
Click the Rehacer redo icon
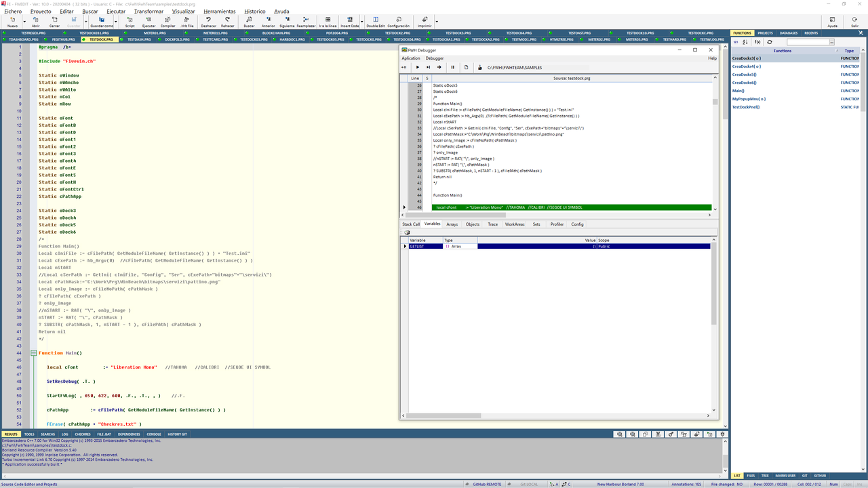click(227, 20)
